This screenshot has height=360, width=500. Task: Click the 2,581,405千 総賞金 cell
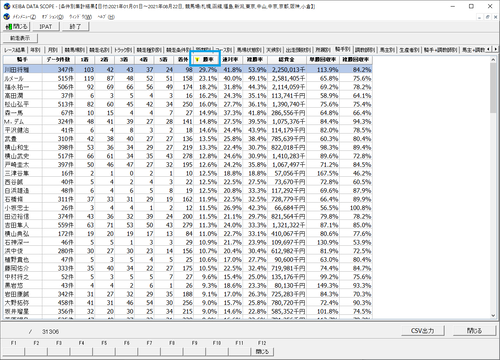coord(287,78)
